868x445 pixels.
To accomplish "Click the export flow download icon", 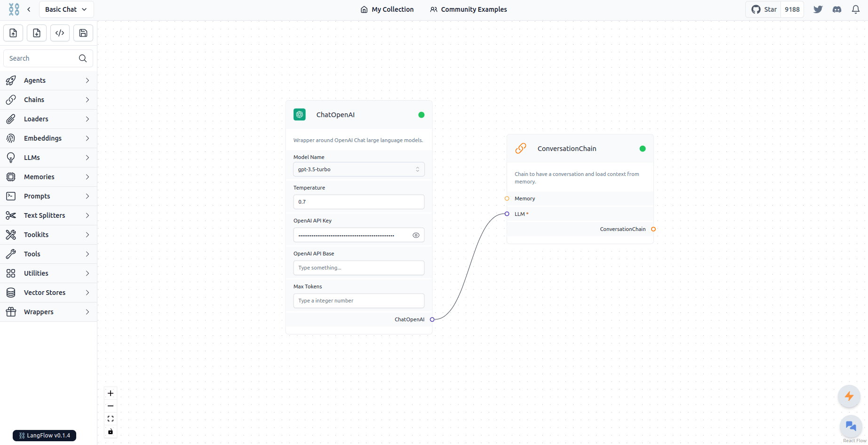I will click(x=37, y=33).
